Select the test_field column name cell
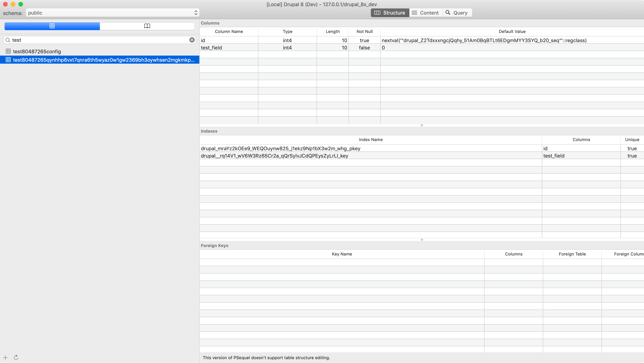The height and width of the screenshot is (363, 644). coord(229,48)
